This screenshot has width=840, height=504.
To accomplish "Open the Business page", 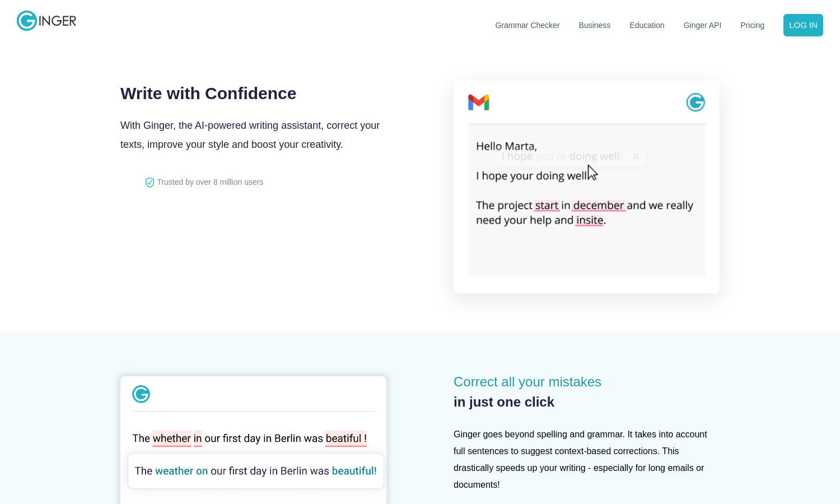I will click(595, 25).
